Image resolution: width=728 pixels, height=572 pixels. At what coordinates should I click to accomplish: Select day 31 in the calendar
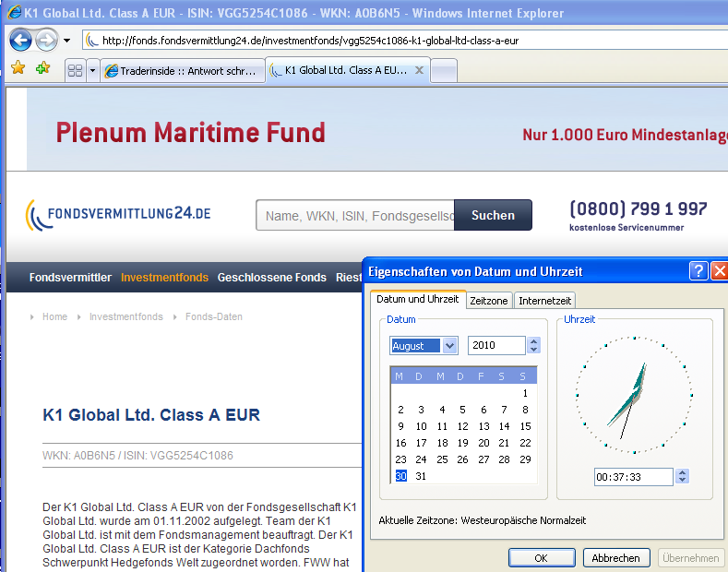421,476
